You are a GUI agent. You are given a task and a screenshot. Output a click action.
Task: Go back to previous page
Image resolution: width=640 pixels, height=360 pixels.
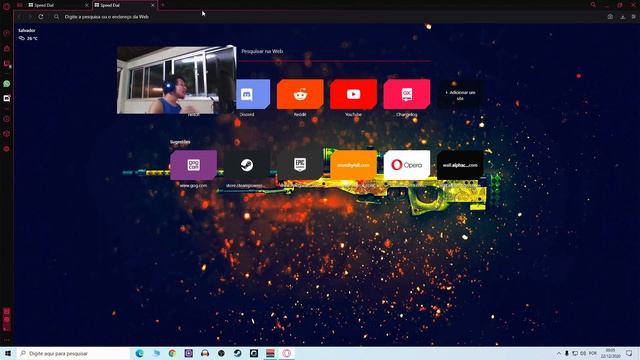[19, 17]
